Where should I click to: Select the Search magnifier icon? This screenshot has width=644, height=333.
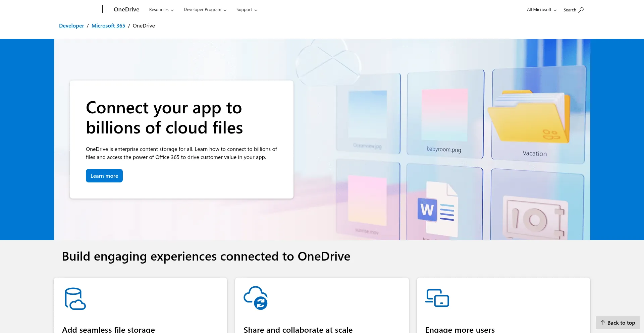click(x=581, y=10)
